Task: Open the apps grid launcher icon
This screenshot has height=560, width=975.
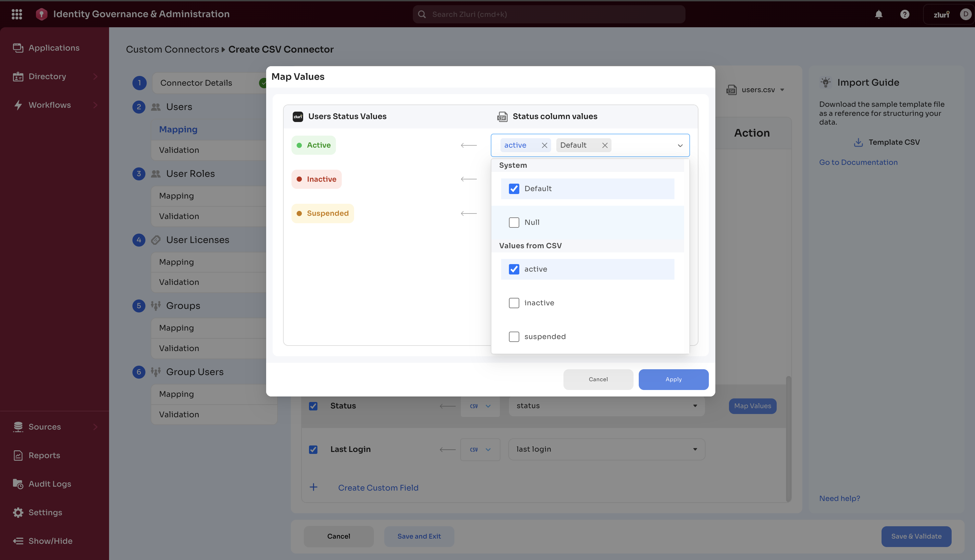Action: [x=17, y=14]
